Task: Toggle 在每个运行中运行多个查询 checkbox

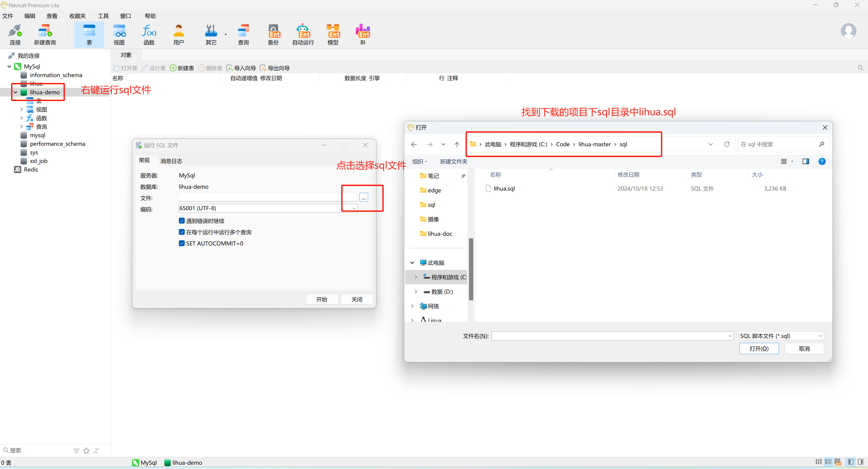Action: [x=182, y=232]
